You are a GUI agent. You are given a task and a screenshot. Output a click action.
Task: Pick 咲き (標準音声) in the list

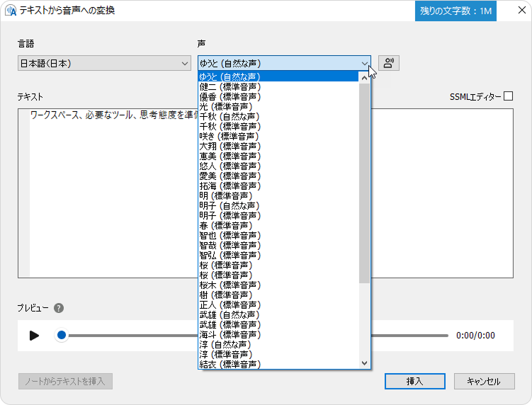[230, 136]
